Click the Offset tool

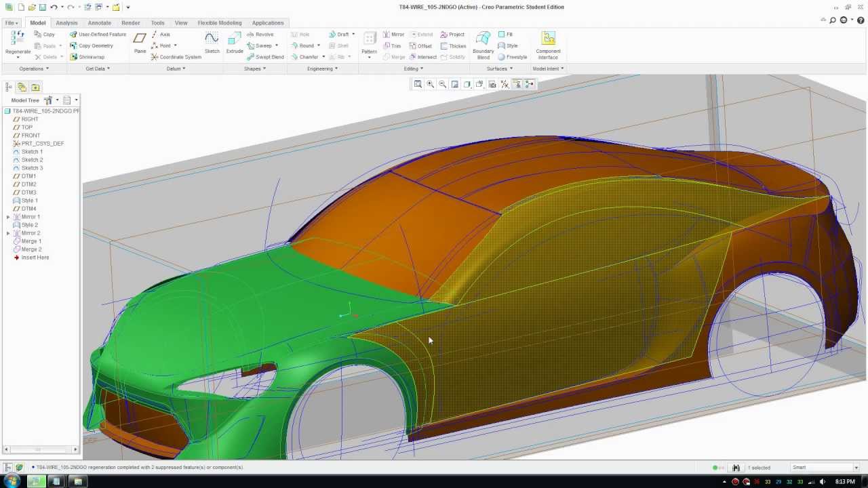420,46
